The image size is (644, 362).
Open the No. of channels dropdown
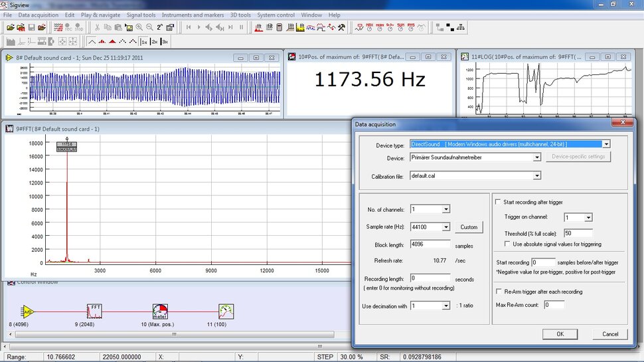coord(446,209)
